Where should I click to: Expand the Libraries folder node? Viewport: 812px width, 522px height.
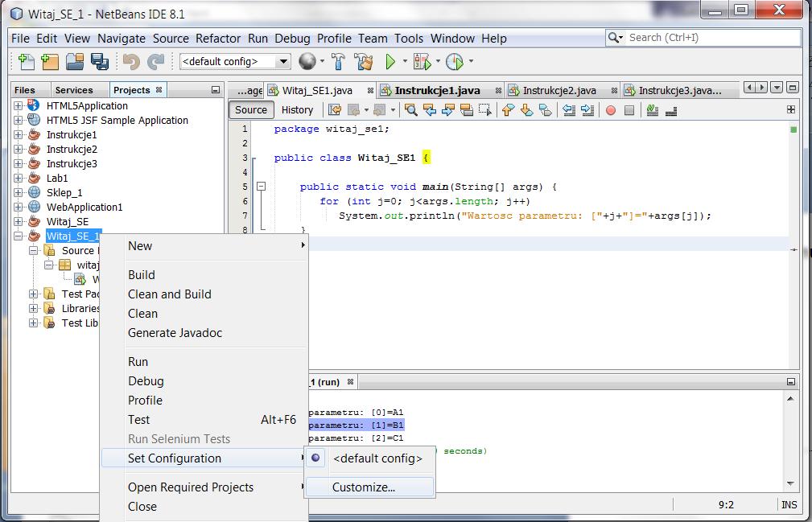33,308
